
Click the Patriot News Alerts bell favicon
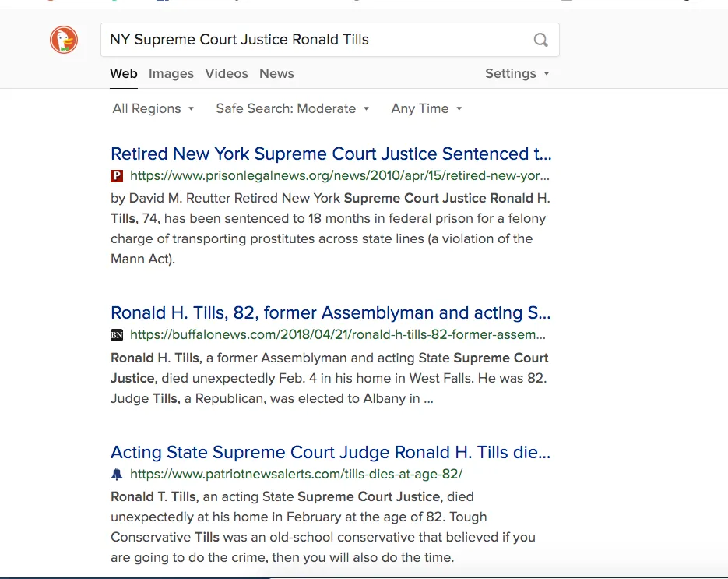click(117, 474)
